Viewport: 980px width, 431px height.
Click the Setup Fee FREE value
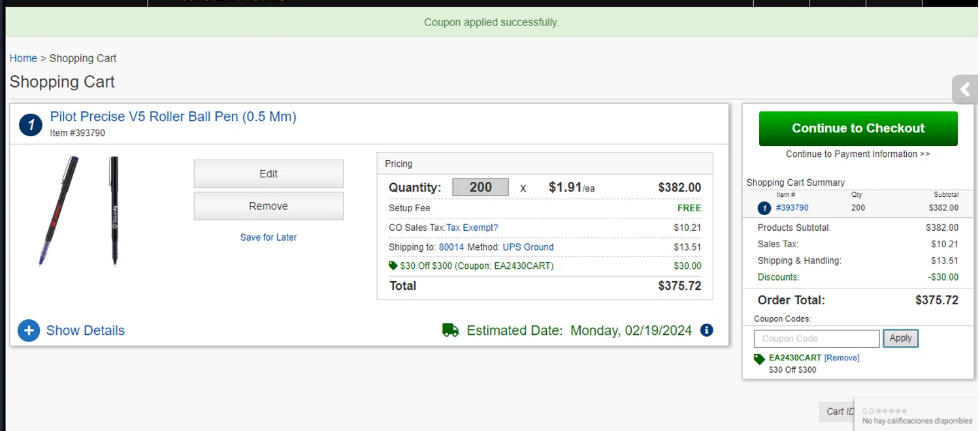tap(689, 208)
